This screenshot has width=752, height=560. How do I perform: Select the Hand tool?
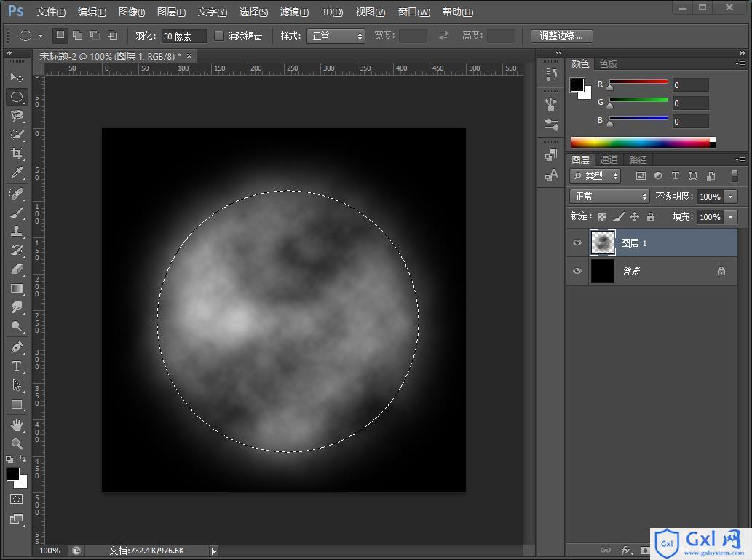coord(17,425)
